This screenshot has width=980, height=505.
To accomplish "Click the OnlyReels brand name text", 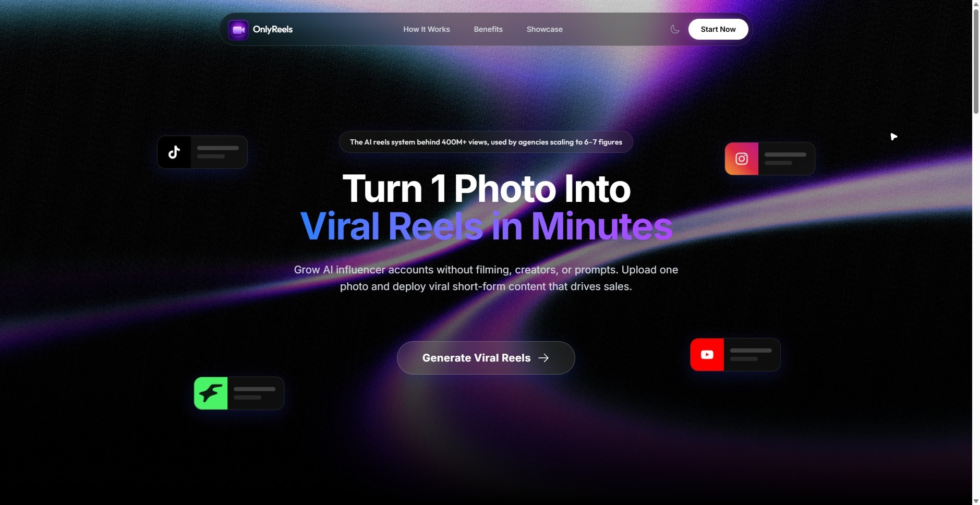I will (x=273, y=29).
